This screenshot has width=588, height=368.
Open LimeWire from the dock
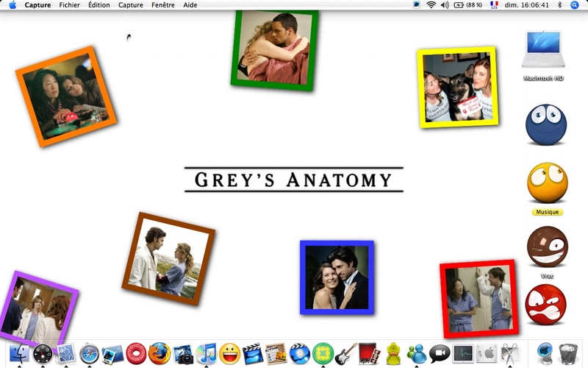click(x=323, y=354)
